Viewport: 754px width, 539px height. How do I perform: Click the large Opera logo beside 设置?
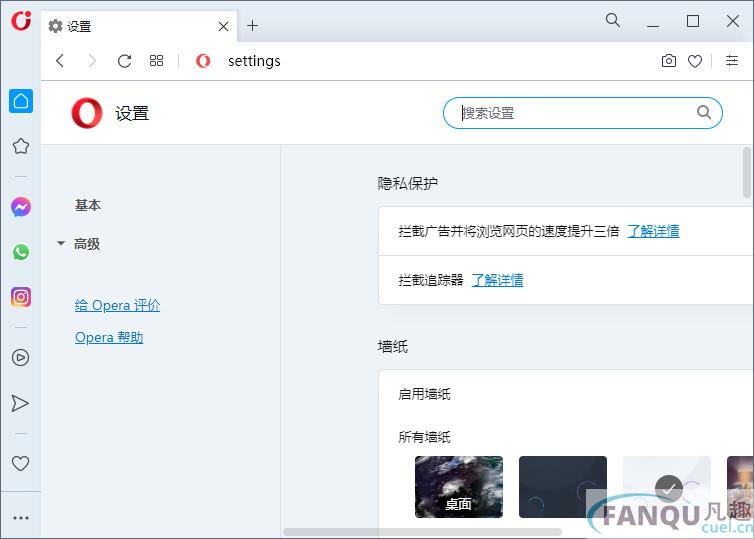click(x=87, y=113)
